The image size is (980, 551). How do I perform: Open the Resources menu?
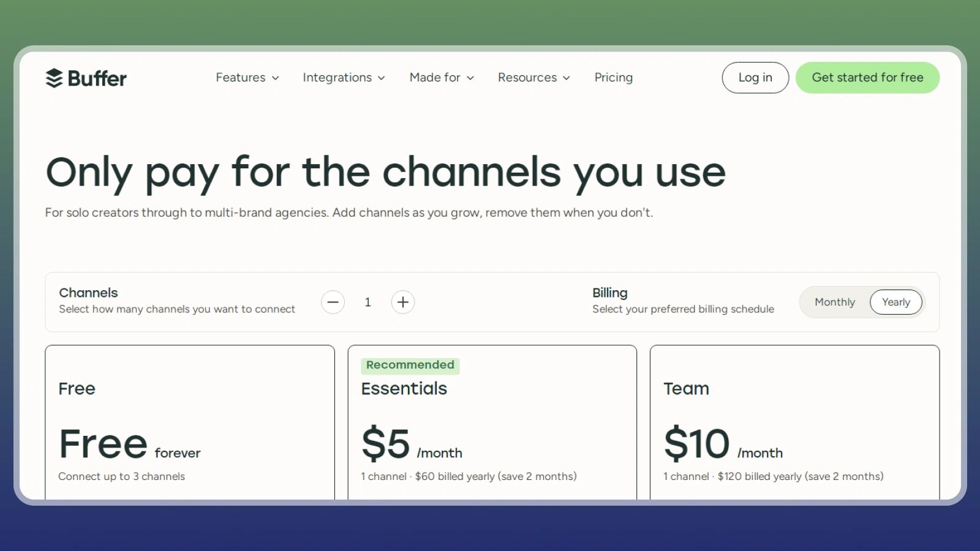pyautogui.click(x=533, y=78)
